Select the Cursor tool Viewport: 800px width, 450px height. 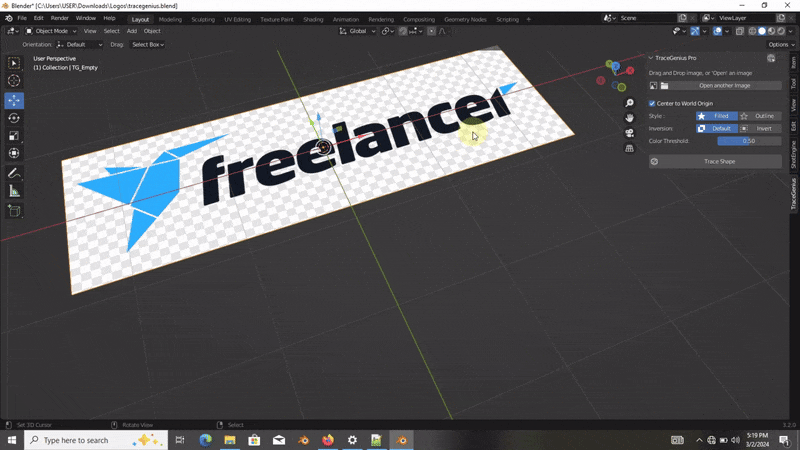(x=14, y=81)
